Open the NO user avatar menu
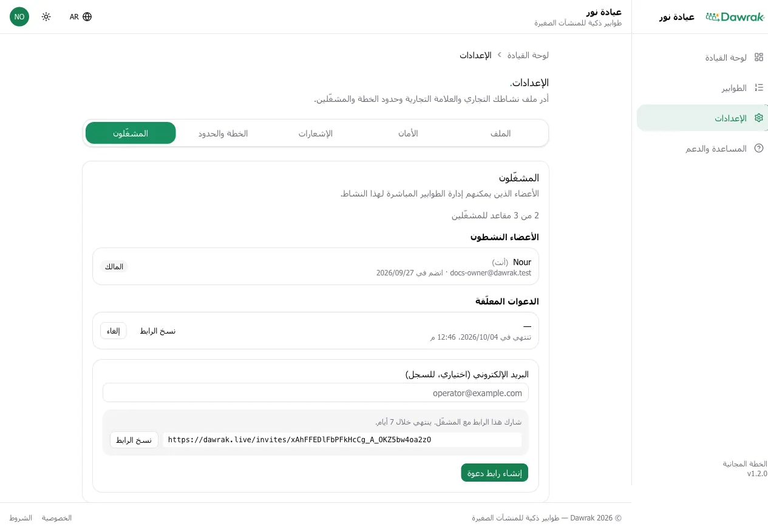This screenshot has height=532, width=768. pos(19,17)
